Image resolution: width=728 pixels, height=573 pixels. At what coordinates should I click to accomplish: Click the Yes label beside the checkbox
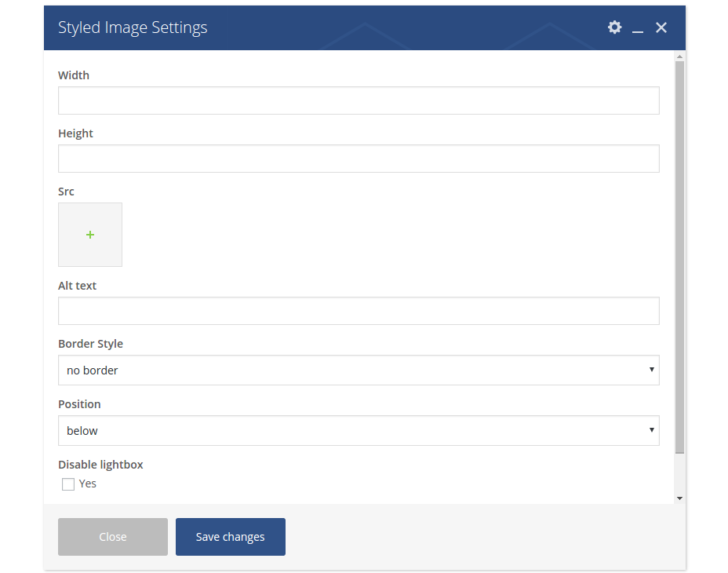pyautogui.click(x=88, y=484)
